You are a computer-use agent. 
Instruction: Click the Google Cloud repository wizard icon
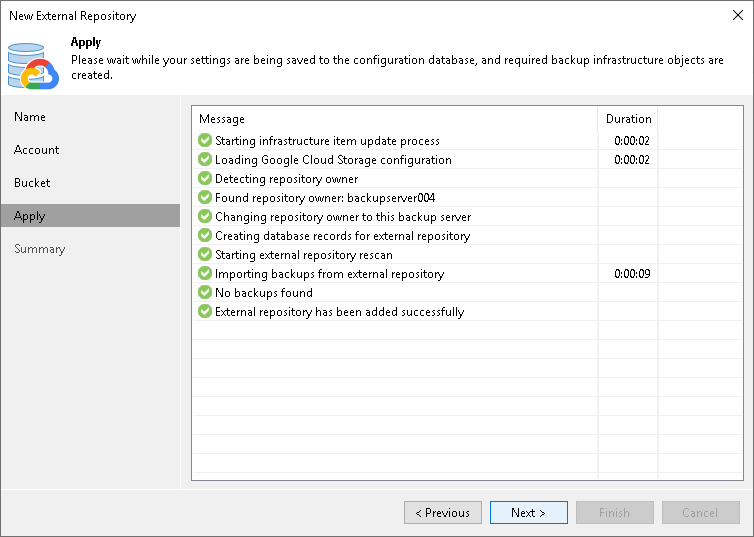coord(33,66)
